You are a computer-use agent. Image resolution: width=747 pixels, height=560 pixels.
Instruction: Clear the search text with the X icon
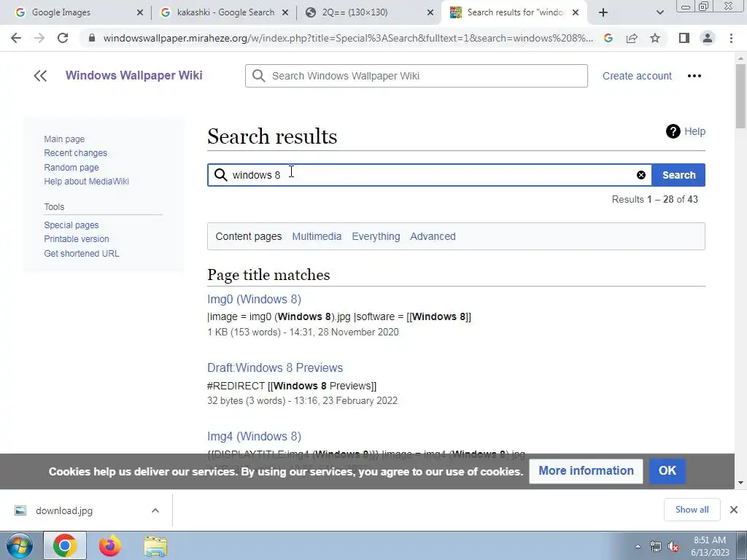pos(641,175)
